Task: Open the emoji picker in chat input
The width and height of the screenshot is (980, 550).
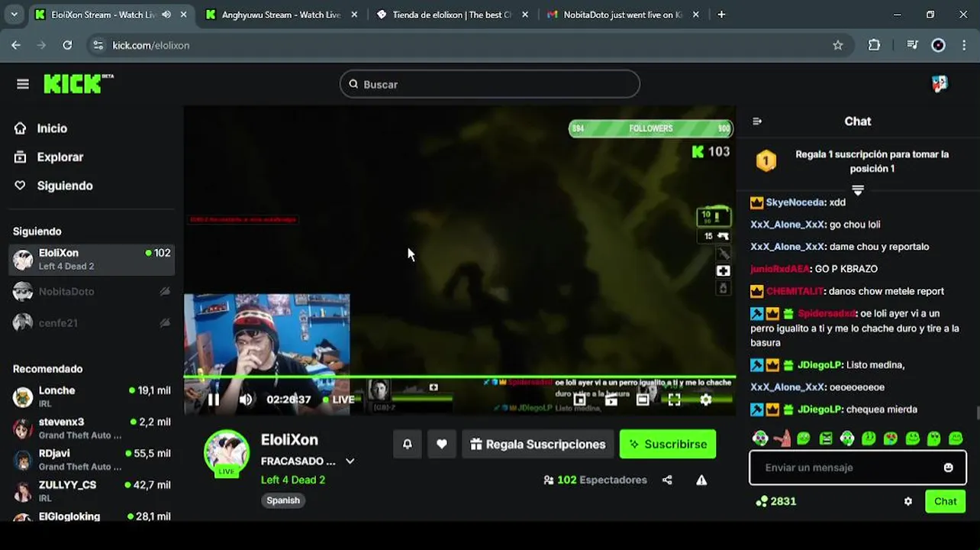Action: 948,467
